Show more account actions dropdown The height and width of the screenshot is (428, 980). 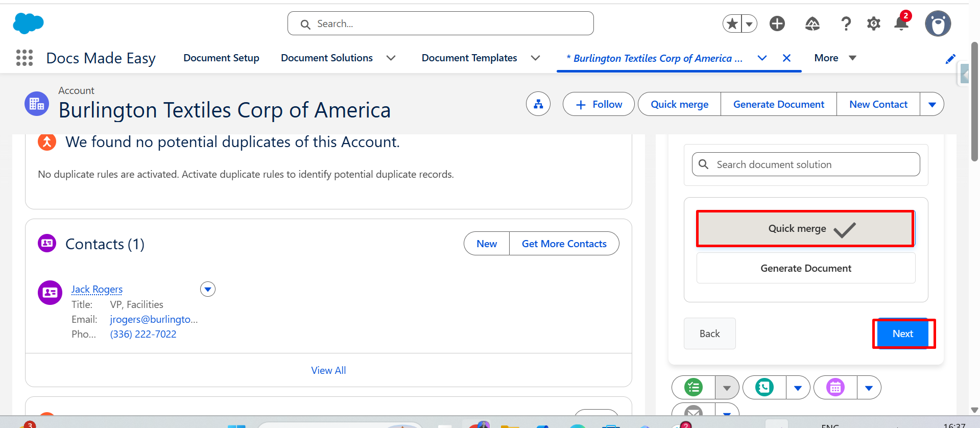tap(932, 104)
